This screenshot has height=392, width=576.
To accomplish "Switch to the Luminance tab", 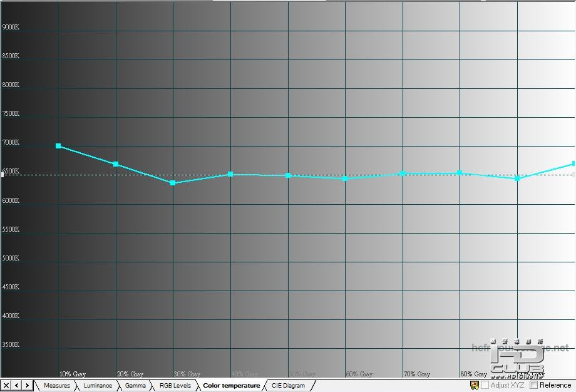I will pyautogui.click(x=98, y=385).
